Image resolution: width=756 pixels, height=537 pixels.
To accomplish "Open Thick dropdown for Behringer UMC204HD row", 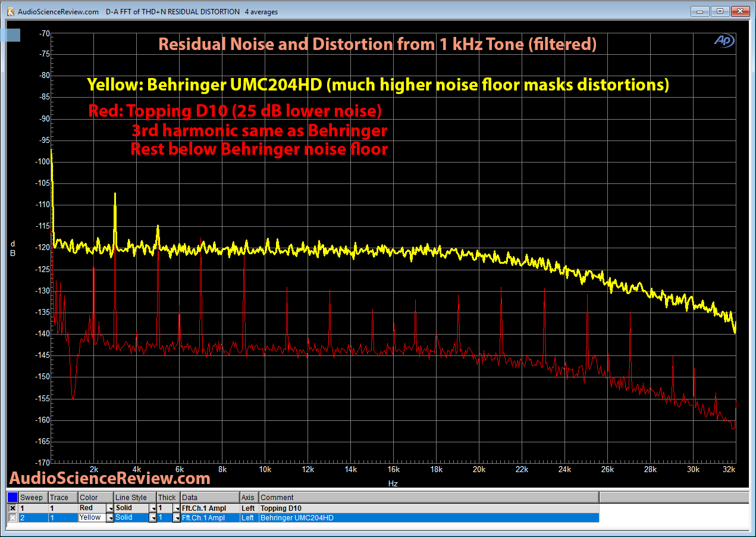I will coord(177,518).
